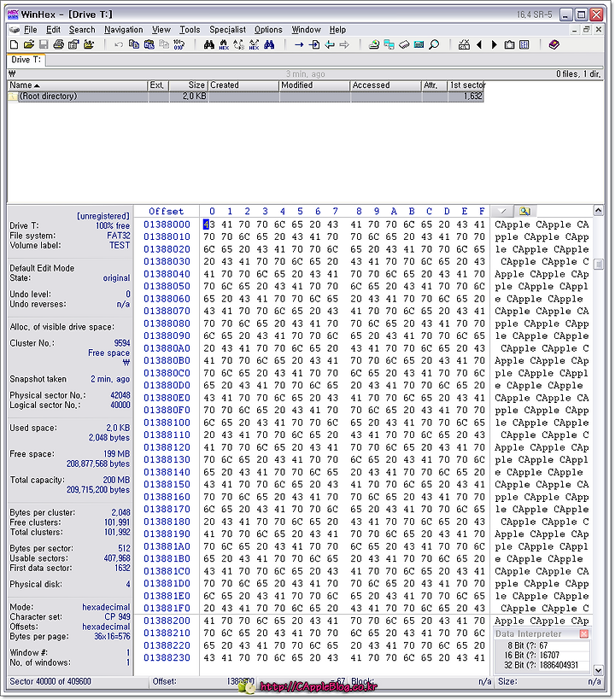Open the View menu
The height and width of the screenshot is (700, 615).
point(161,30)
